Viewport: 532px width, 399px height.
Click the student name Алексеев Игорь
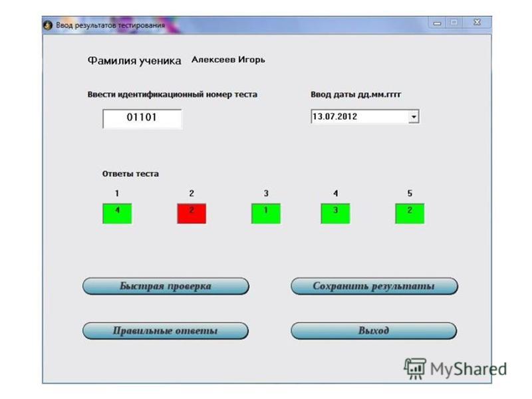pyautogui.click(x=228, y=60)
